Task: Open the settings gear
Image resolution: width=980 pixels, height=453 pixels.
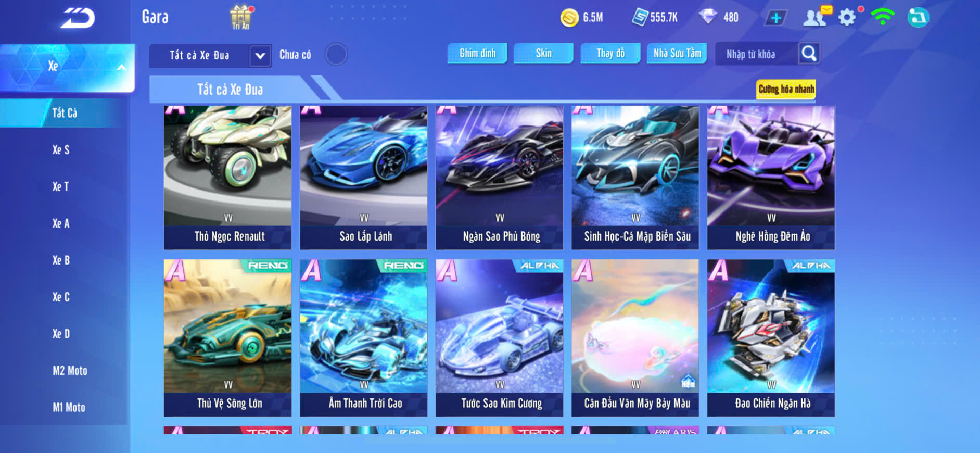Action: [x=848, y=17]
